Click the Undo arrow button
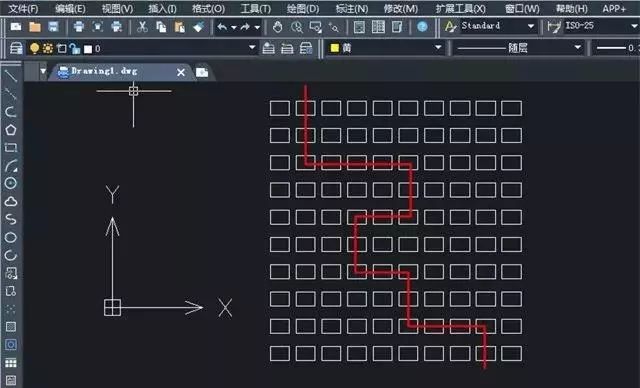Image resolution: width=640 pixels, height=388 pixels. tap(222, 27)
